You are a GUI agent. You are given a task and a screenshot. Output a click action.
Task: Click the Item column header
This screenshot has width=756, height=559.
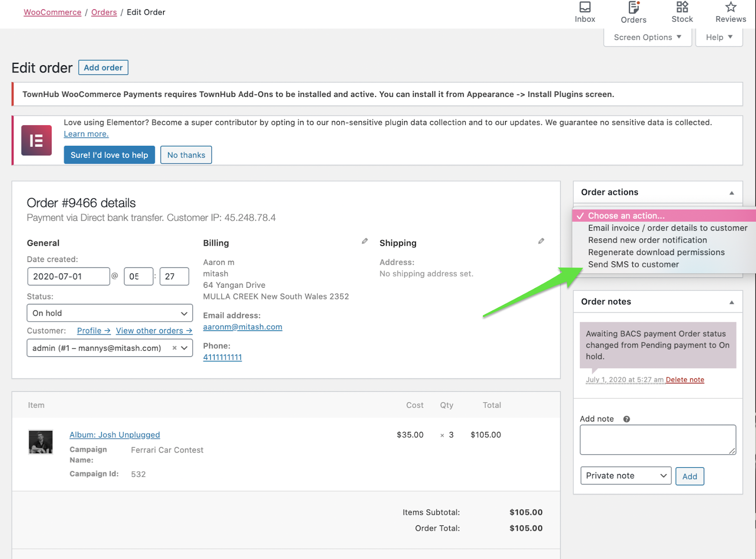point(36,405)
